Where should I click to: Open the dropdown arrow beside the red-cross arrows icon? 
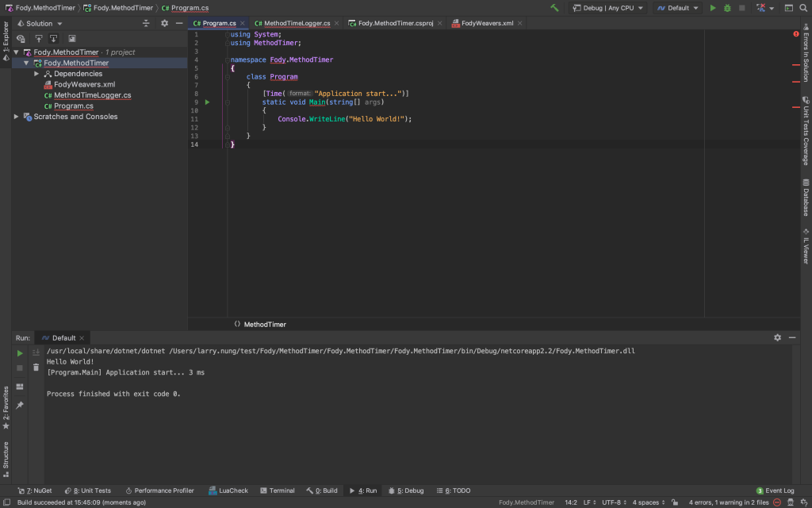[x=772, y=8]
